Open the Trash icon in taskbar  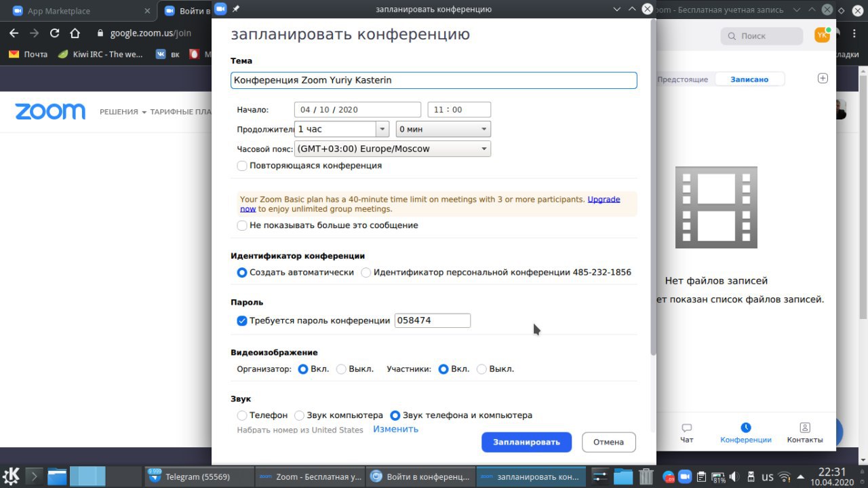pos(646,476)
